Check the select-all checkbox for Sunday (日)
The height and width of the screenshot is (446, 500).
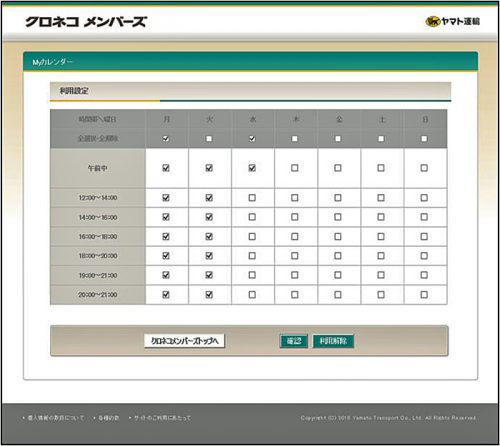(x=424, y=139)
